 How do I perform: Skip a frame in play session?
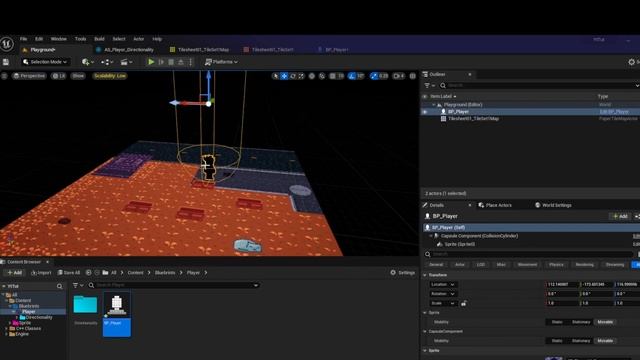pos(161,62)
